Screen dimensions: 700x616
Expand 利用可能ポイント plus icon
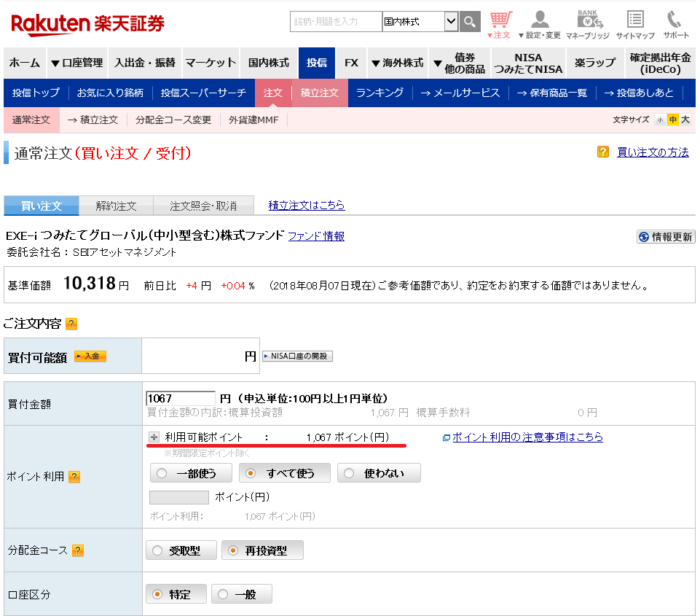point(154,437)
